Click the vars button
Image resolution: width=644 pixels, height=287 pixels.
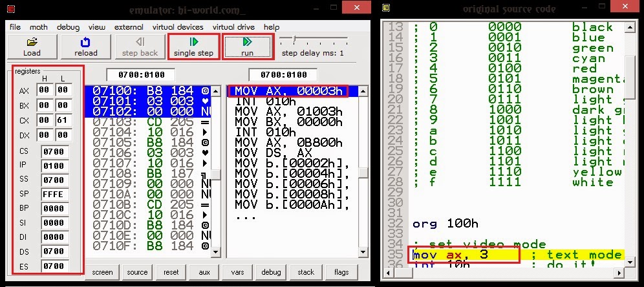[x=238, y=271]
